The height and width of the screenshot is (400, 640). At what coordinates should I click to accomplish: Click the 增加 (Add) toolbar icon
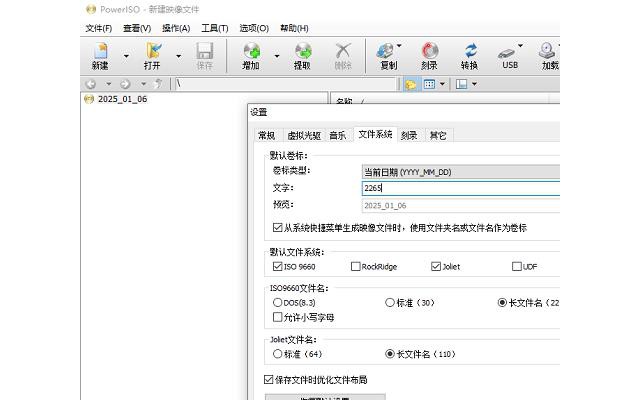[x=251, y=56]
